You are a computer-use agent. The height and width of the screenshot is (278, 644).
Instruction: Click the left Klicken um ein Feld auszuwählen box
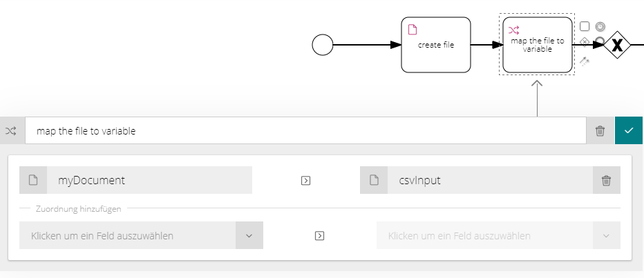click(127, 235)
